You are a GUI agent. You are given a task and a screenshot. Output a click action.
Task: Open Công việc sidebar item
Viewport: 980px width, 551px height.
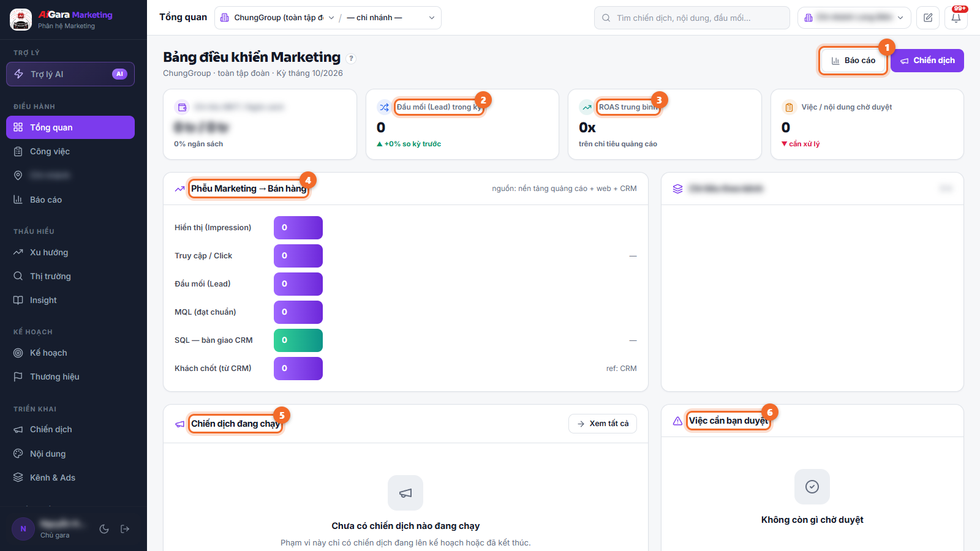tap(70, 151)
